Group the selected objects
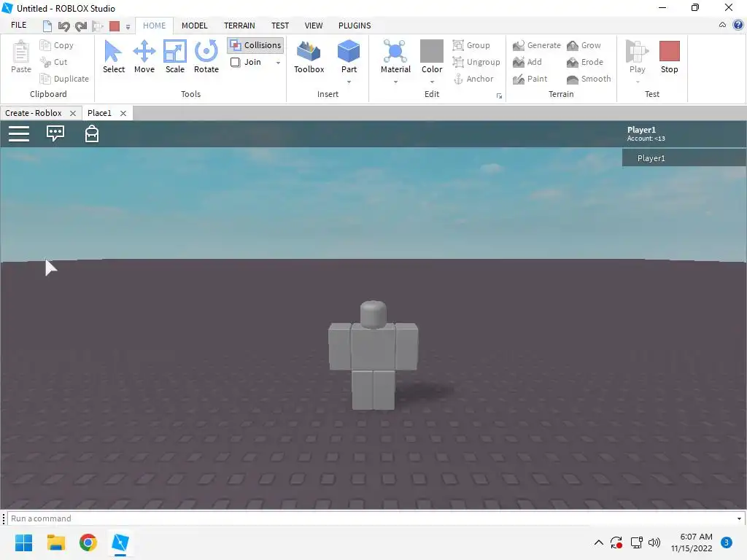The height and width of the screenshot is (560, 747). click(x=471, y=45)
